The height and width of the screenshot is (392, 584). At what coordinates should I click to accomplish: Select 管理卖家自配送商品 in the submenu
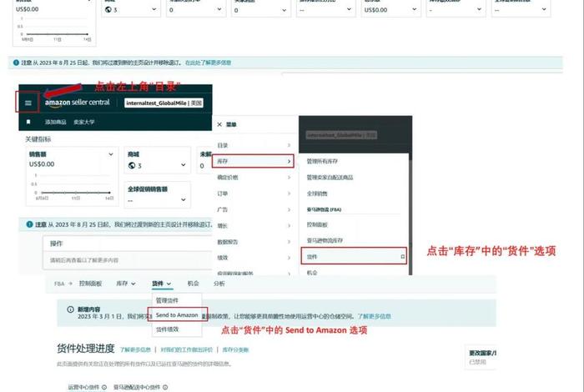[330, 177]
